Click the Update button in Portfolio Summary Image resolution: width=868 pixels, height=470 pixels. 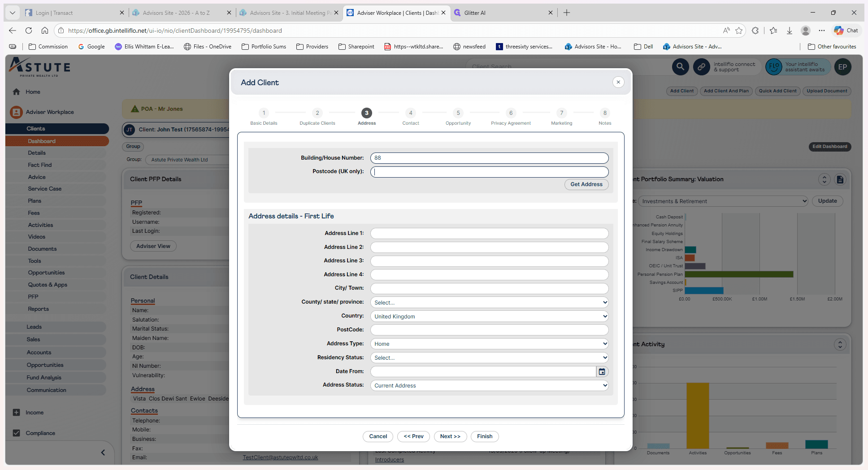tap(827, 201)
